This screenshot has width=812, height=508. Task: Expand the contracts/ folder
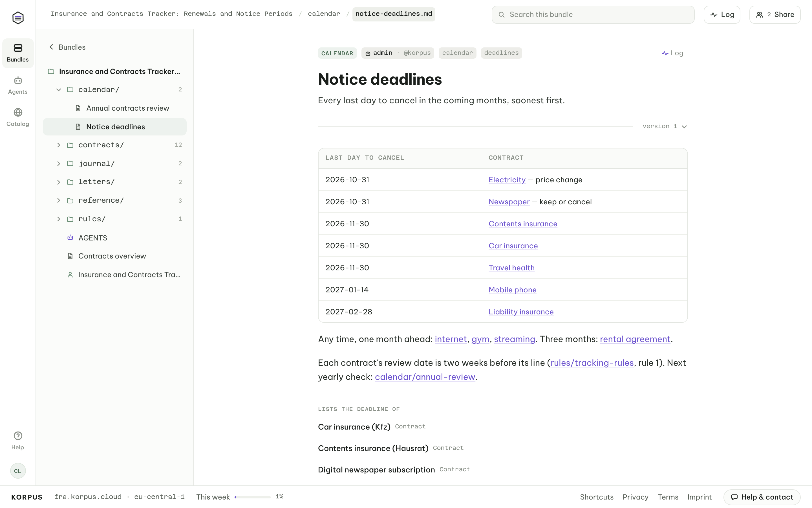click(x=59, y=145)
